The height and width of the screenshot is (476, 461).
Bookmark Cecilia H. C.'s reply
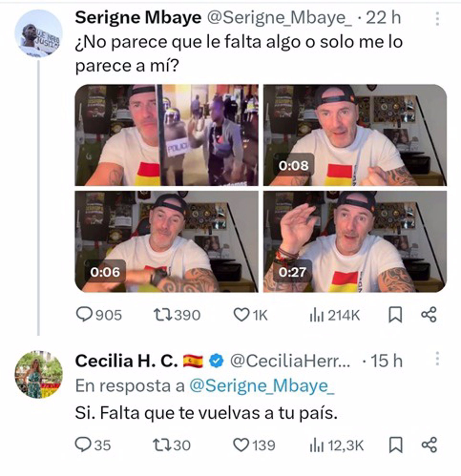click(x=396, y=445)
